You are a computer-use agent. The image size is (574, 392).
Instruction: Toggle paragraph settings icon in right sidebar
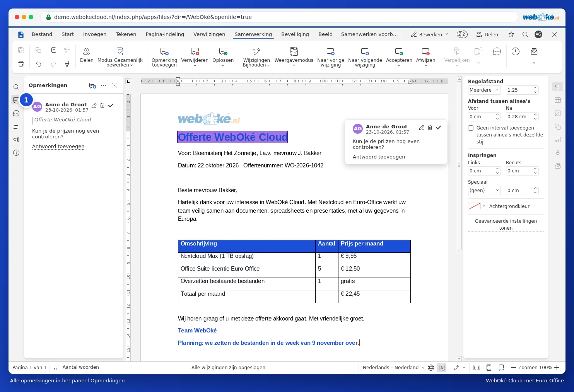point(558,87)
